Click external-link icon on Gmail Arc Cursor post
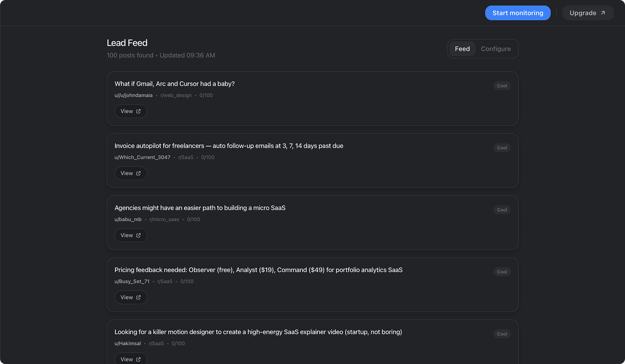This screenshot has width=625, height=364. [x=138, y=111]
